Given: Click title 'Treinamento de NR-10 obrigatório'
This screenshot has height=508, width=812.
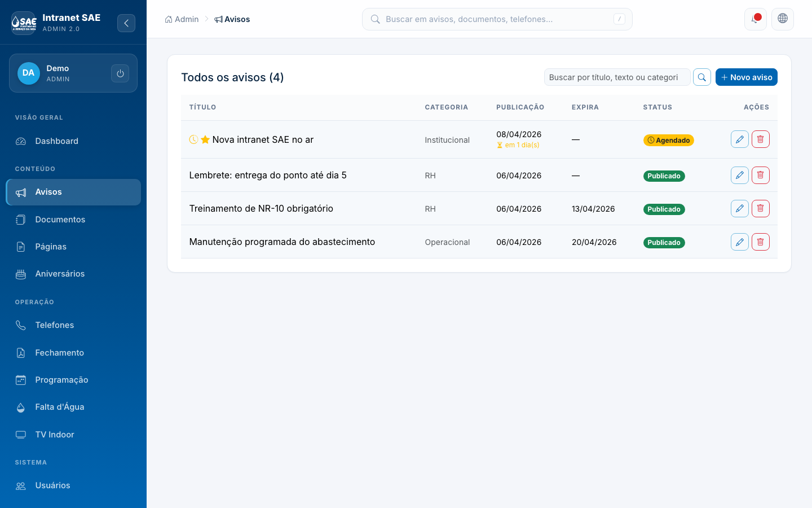Looking at the screenshot, I should pyautogui.click(x=261, y=208).
